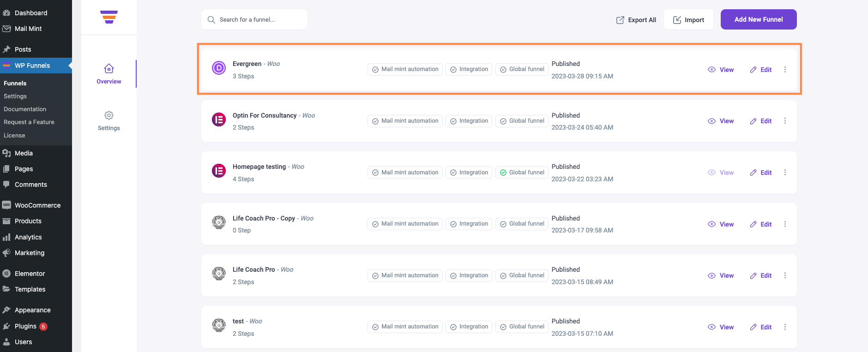Toggle Integration for Optin For Consultancy
Viewport: 868px width, 352px height.
(469, 121)
